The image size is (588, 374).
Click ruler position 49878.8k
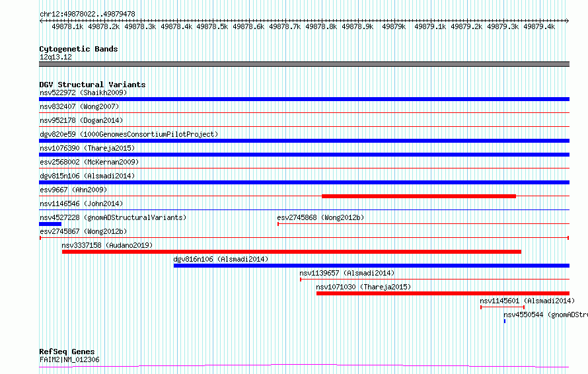pos(321,26)
